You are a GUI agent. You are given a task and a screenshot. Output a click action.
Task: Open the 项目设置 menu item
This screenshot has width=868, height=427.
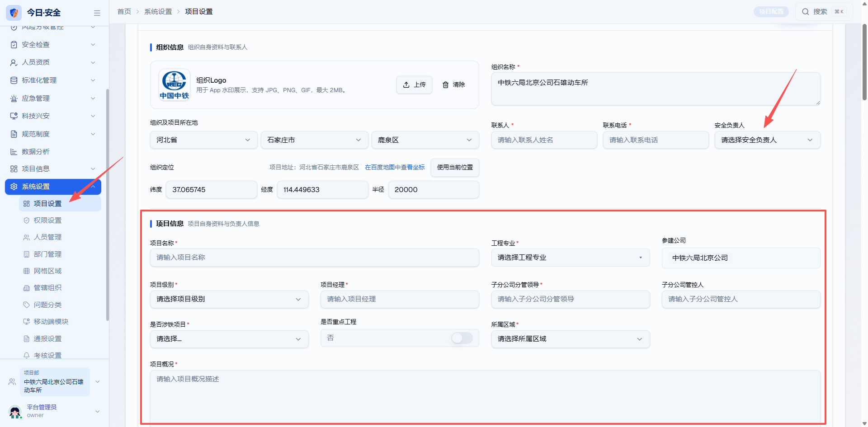[x=60, y=204]
